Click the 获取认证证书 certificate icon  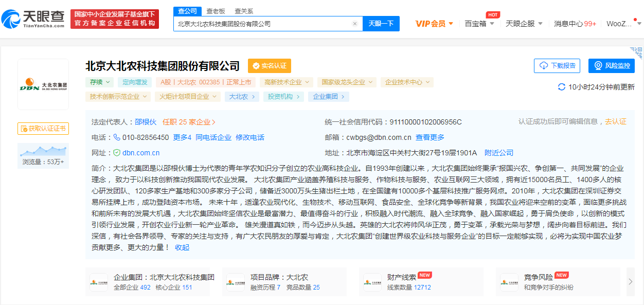click(x=24, y=129)
